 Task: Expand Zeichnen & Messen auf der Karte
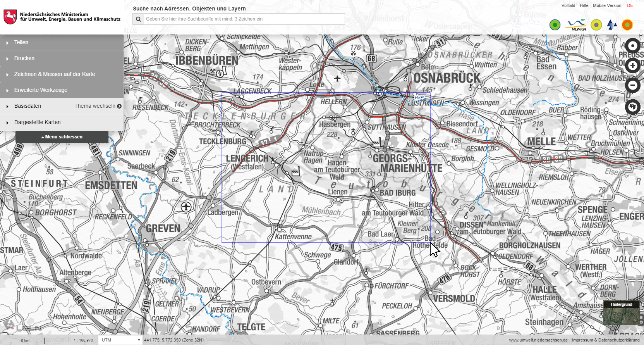click(x=62, y=74)
